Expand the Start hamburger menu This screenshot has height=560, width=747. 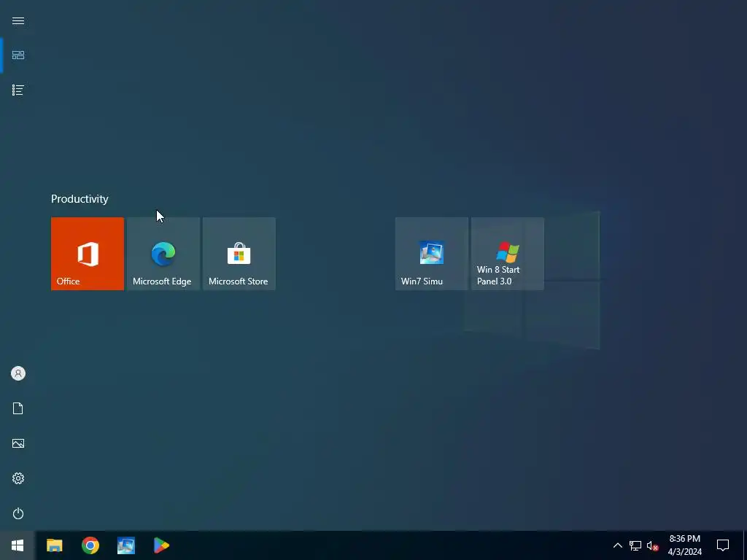pyautogui.click(x=18, y=21)
